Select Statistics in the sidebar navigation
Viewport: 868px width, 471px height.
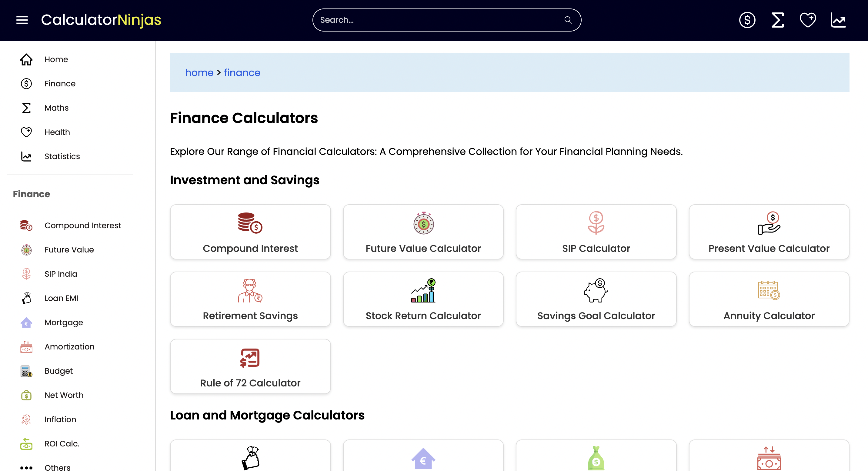pyautogui.click(x=62, y=156)
